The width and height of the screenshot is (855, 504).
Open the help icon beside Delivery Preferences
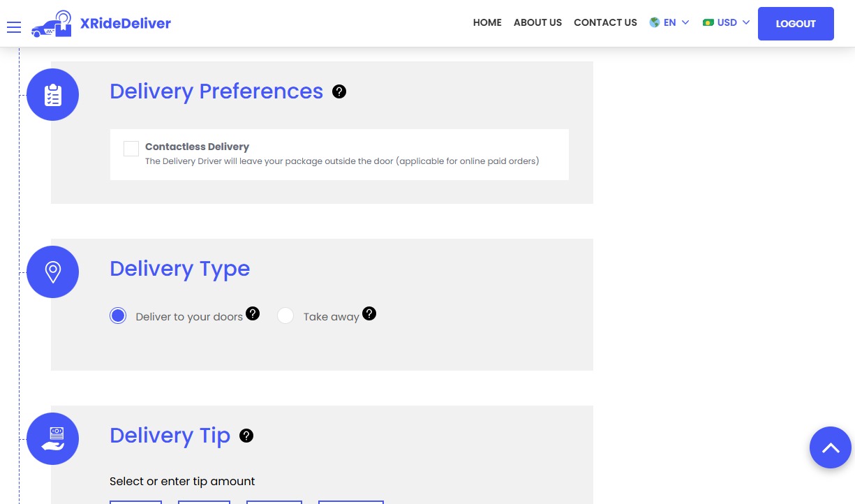click(339, 91)
